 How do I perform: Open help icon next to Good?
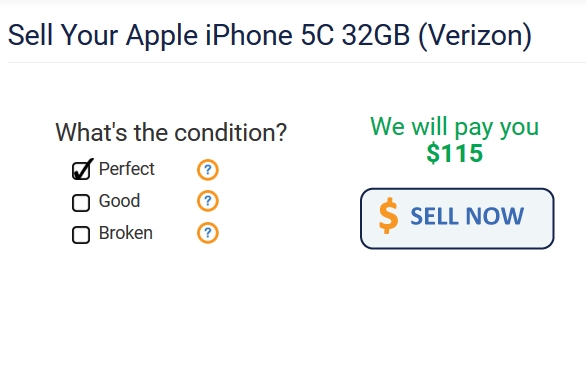pos(208,201)
